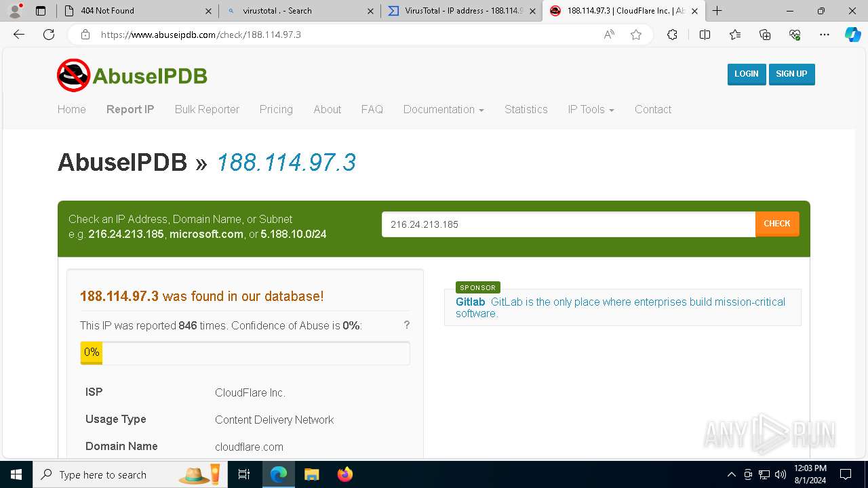The image size is (868, 488).
Task: Click the SIGN UP button
Action: click(x=791, y=74)
